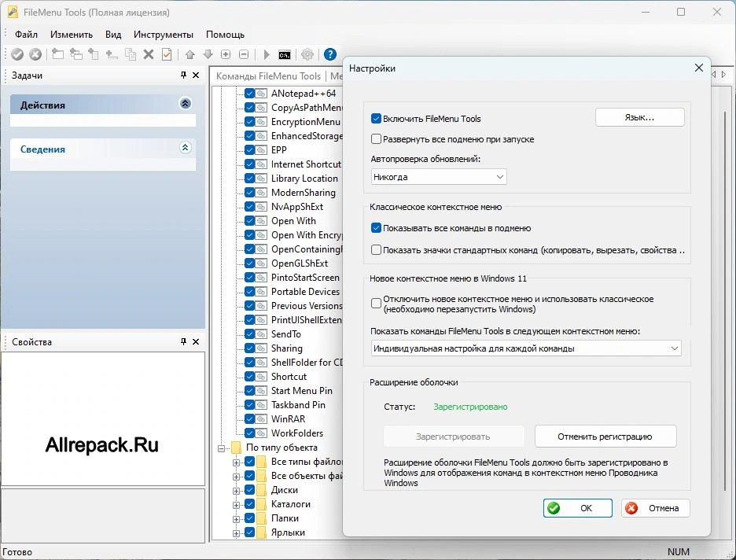
Task: Click the cancel changes toolbar icon
Action: click(35, 54)
